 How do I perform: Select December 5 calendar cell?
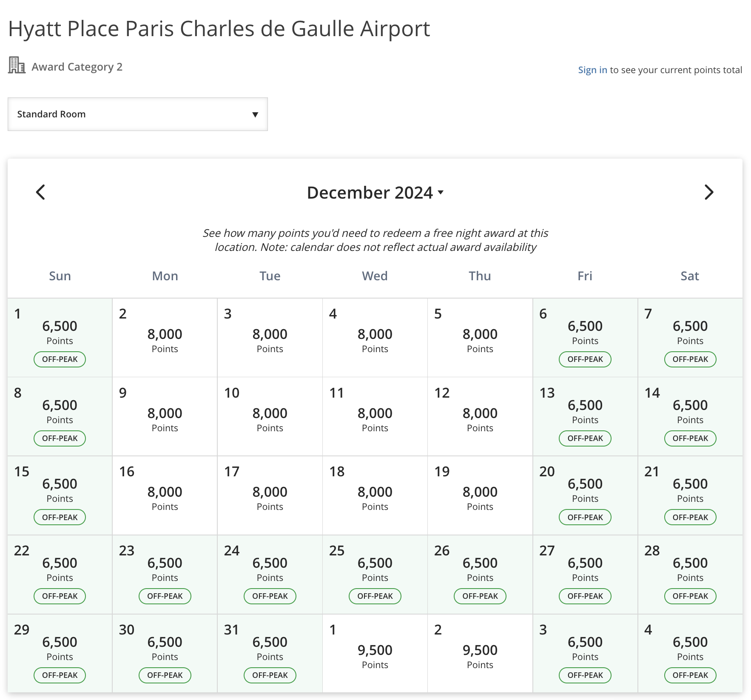pos(480,338)
